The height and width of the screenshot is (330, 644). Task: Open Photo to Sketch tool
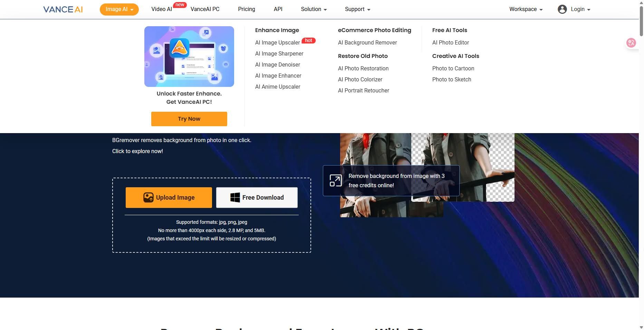coord(452,80)
